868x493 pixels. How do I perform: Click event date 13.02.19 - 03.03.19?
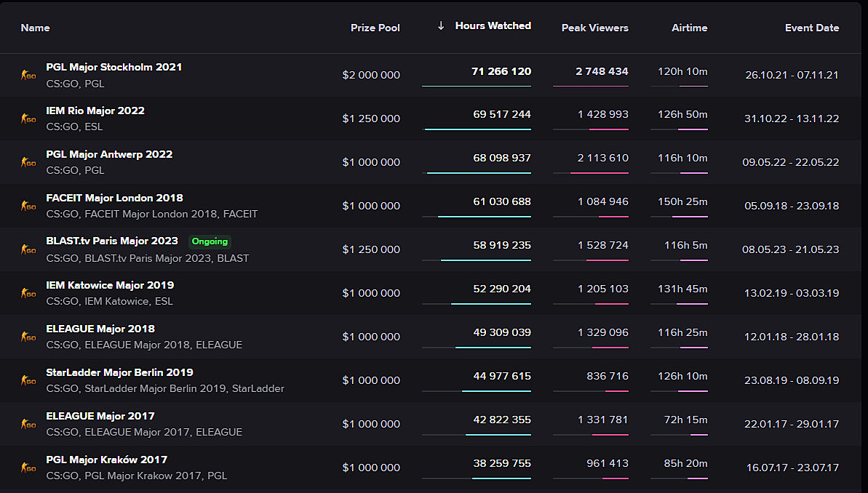(792, 293)
